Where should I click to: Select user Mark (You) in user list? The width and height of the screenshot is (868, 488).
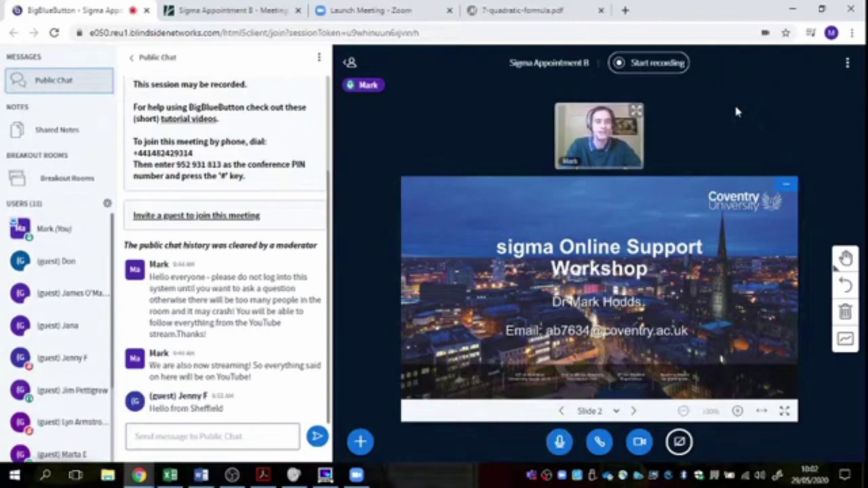[x=57, y=229]
